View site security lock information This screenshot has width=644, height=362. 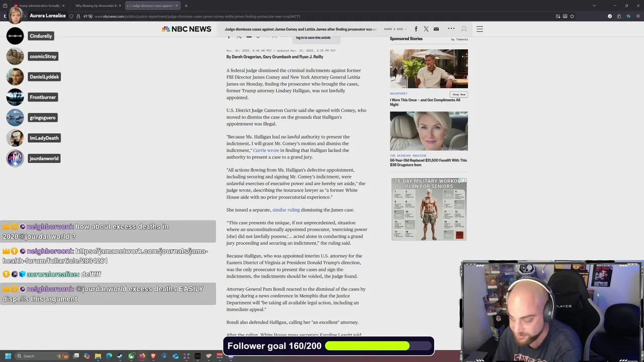point(78,16)
